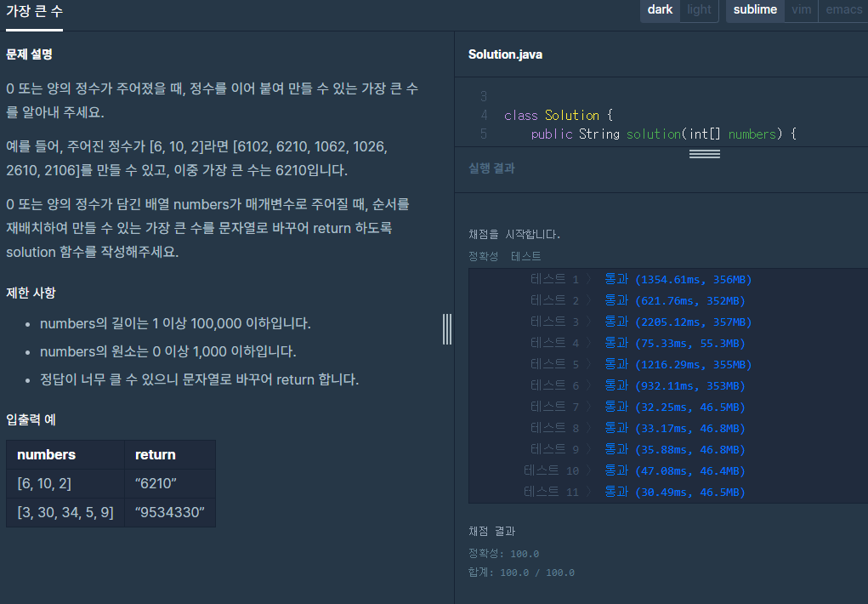Switch to the dark theme
Viewport: 868px width, 604px height.
[660, 10]
